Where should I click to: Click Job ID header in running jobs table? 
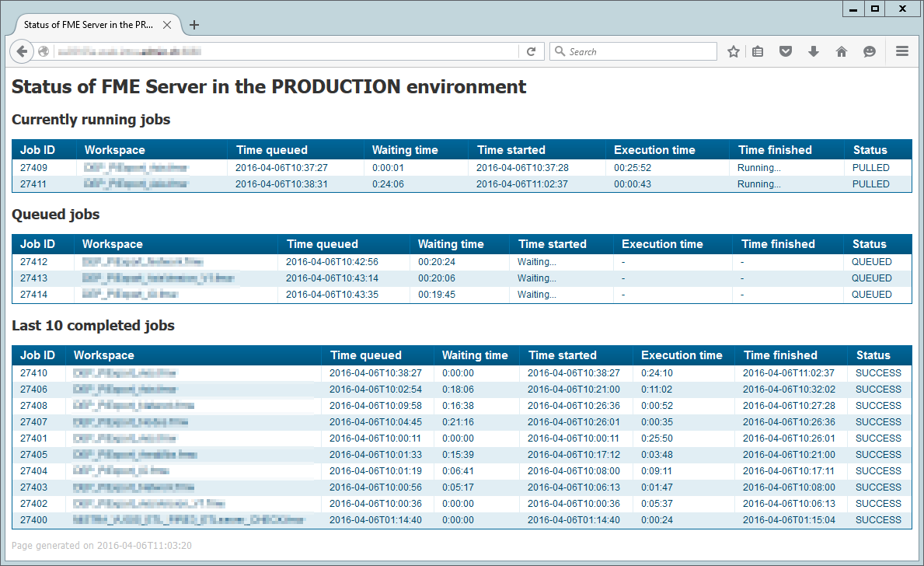(38, 150)
